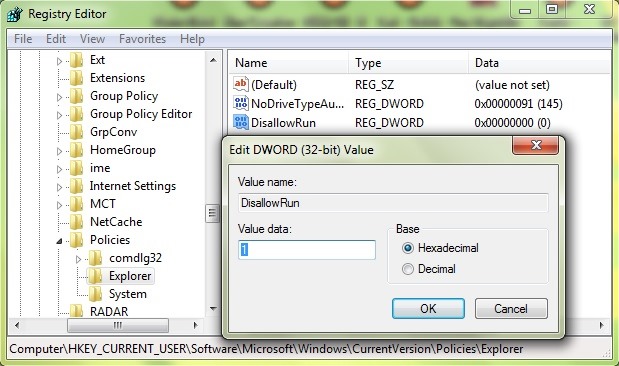The height and width of the screenshot is (366, 619).
Task: Expand the comdlg32 key
Action: [78, 259]
